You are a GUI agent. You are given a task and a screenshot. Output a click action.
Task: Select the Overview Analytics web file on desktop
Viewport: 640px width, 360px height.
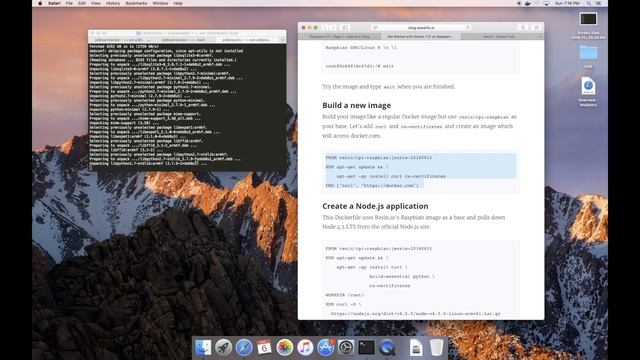(588, 92)
